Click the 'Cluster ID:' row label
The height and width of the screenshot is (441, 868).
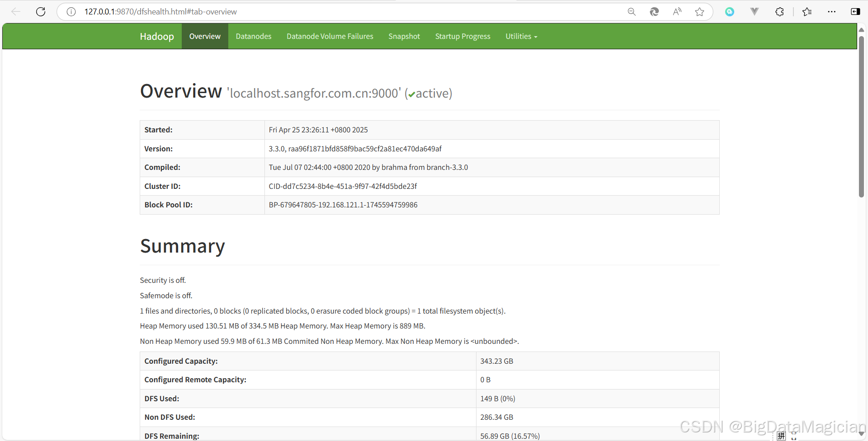tap(162, 186)
